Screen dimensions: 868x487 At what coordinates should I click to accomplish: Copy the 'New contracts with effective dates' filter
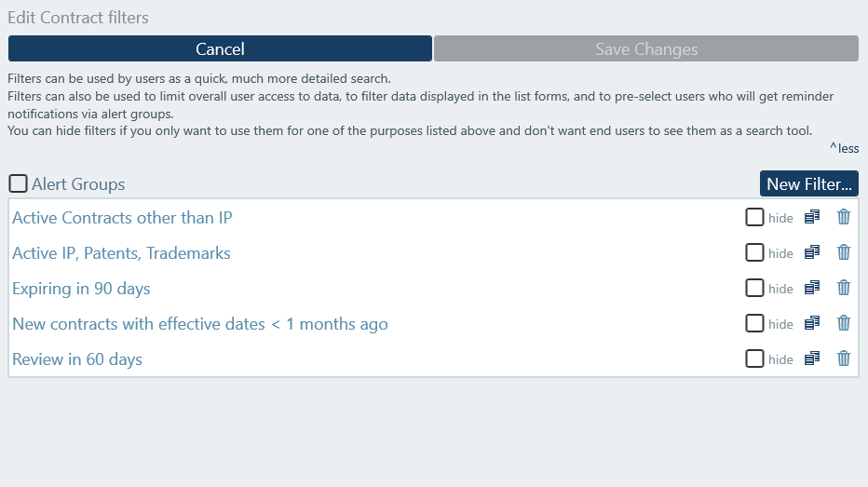(x=812, y=323)
